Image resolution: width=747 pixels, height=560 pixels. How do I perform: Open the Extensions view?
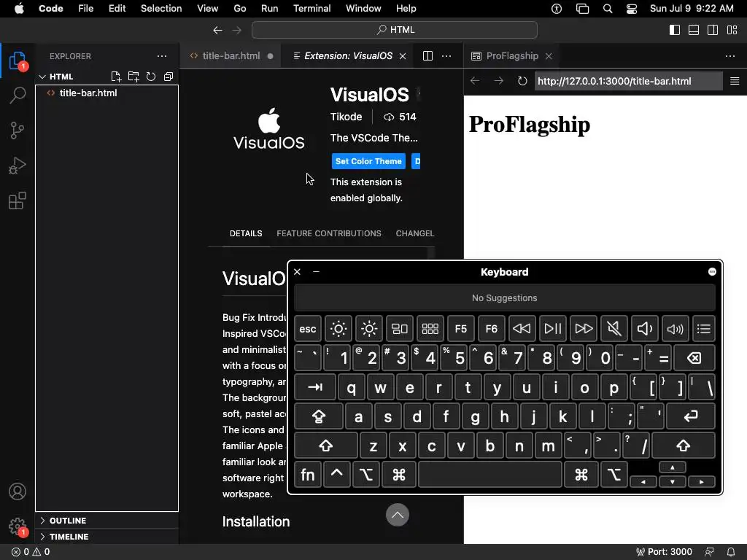click(x=18, y=201)
